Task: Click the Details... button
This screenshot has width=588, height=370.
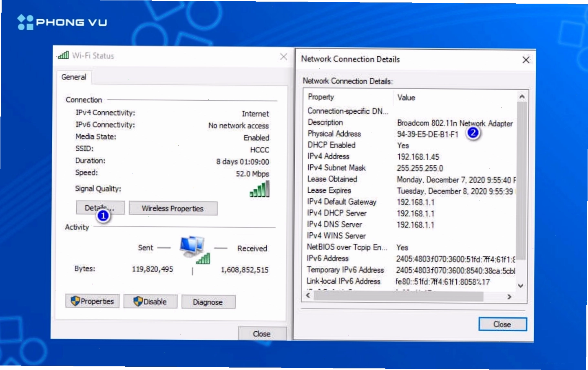Action: pyautogui.click(x=100, y=208)
